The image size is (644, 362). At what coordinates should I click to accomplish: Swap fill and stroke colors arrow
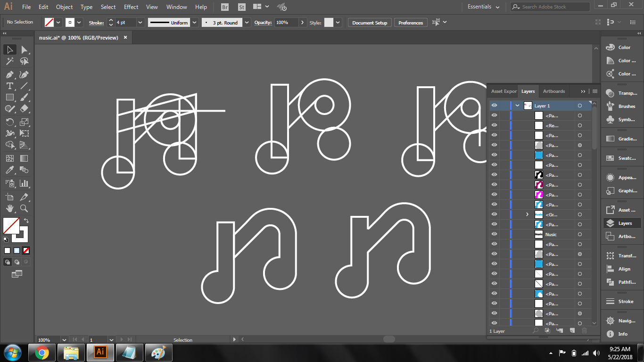point(26,221)
